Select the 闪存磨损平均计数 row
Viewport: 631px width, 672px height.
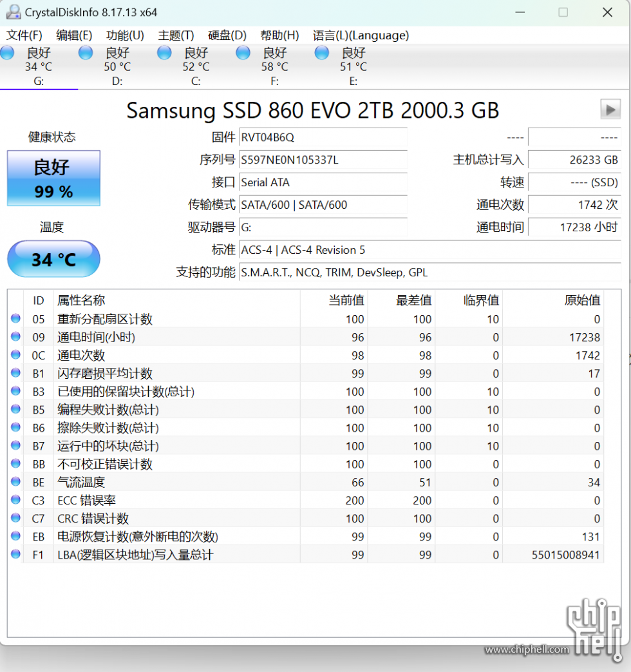pyautogui.click(x=306, y=373)
